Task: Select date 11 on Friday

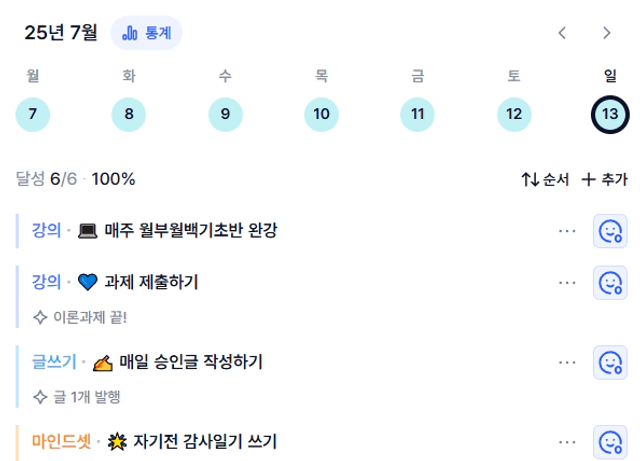Action: point(417,114)
